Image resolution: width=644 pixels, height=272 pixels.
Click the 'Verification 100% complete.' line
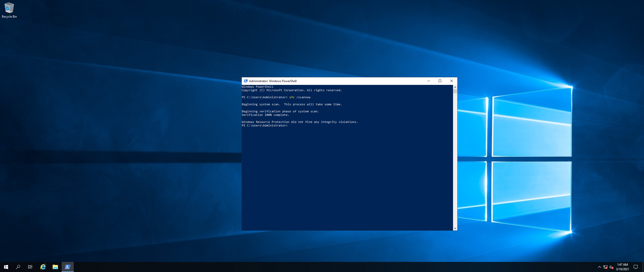coord(265,115)
